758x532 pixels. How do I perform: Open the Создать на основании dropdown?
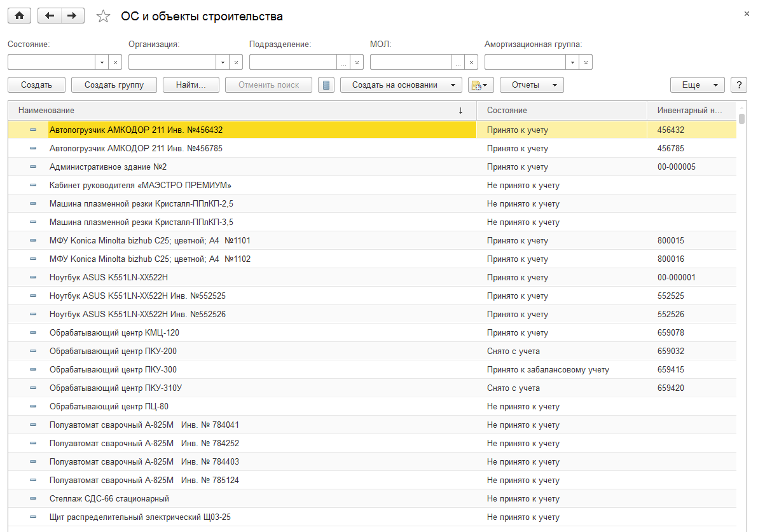[x=401, y=85]
